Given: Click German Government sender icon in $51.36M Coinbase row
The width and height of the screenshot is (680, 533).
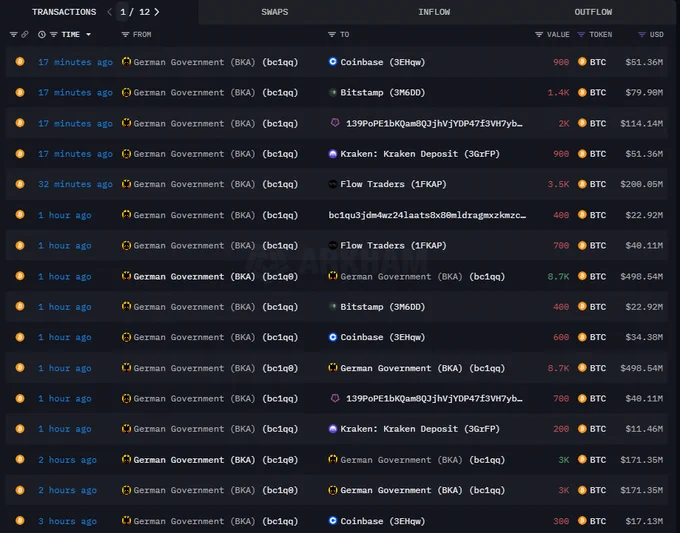Looking at the screenshot, I should pos(126,62).
